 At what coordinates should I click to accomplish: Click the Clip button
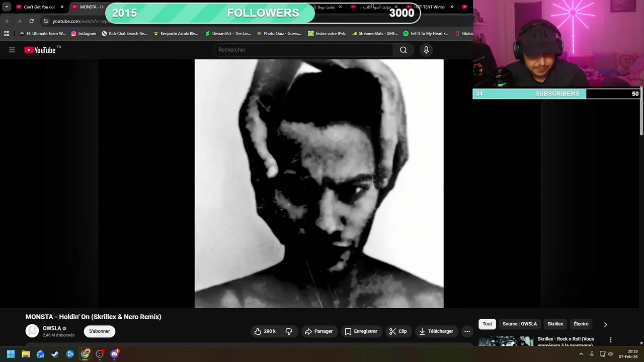pyautogui.click(x=398, y=331)
